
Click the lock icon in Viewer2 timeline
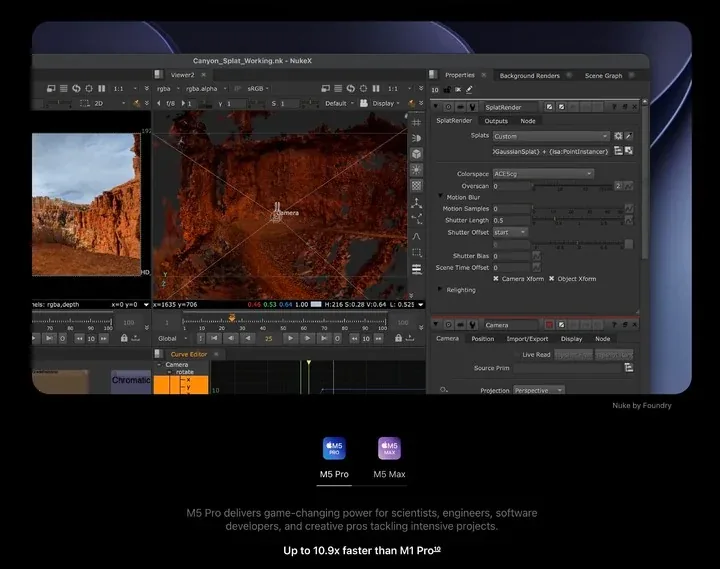[398, 338]
